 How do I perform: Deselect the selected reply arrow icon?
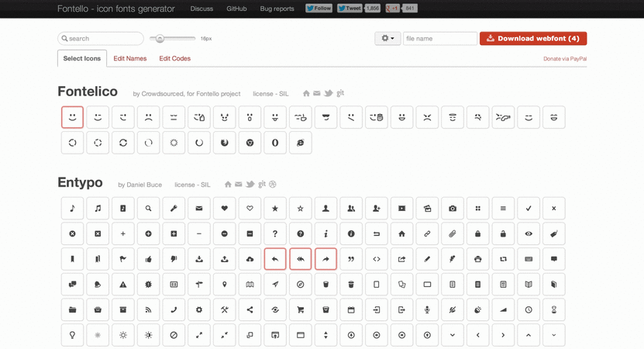coord(275,259)
